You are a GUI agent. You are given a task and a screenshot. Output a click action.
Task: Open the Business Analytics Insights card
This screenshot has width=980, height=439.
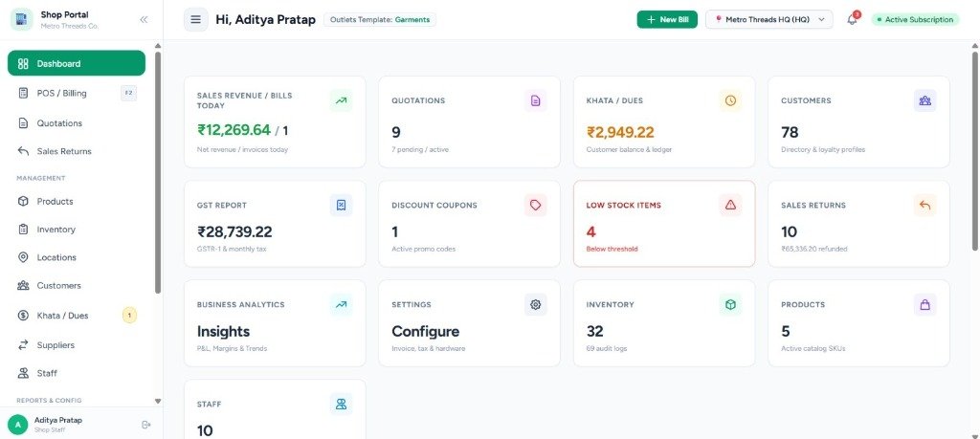coord(275,323)
